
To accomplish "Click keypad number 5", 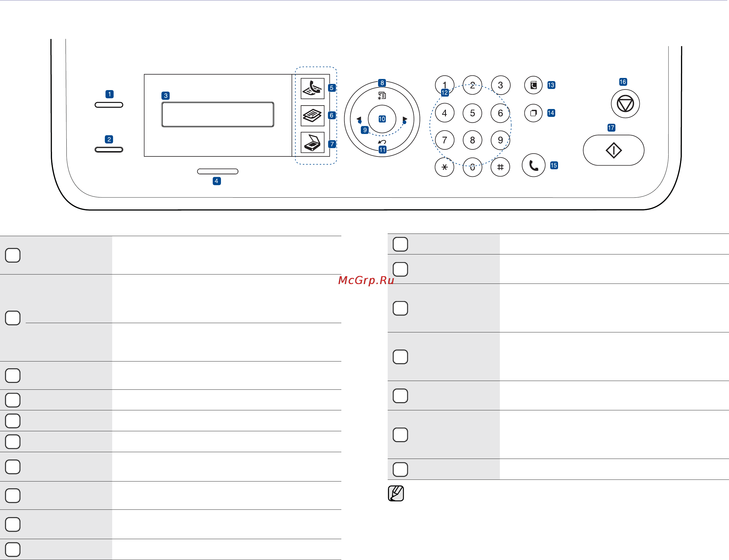I will (472, 113).
